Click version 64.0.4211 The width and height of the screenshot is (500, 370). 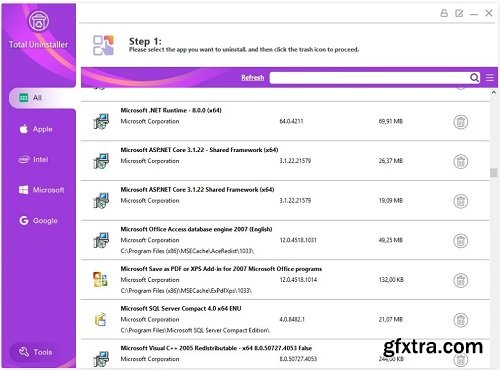click(291, 121)
